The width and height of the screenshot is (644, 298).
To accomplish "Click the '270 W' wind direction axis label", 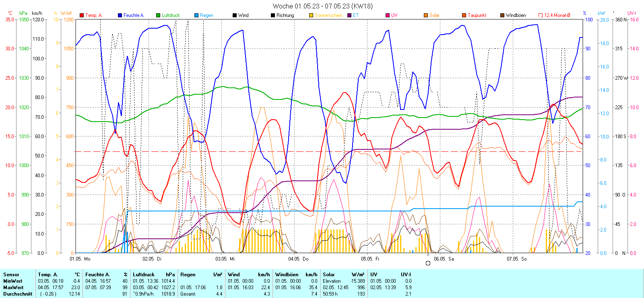I will (621, 78).
